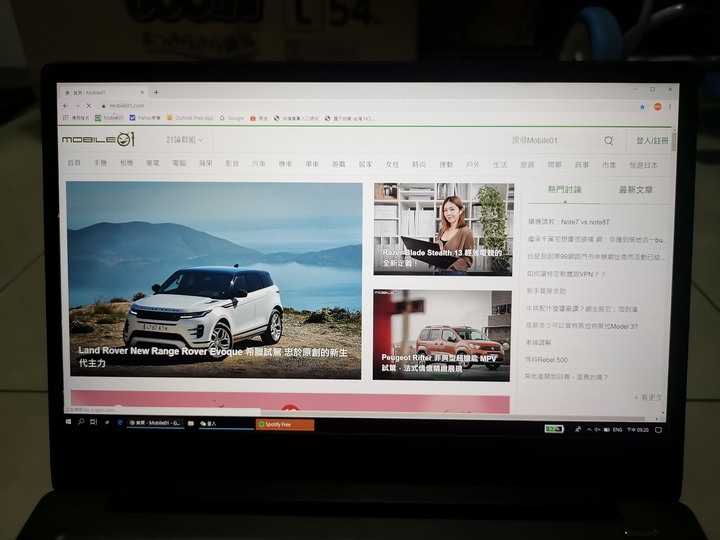Select 旅遊 in the category navigation
Viewport: 720px width, 540px height.
tap(527, 164)
